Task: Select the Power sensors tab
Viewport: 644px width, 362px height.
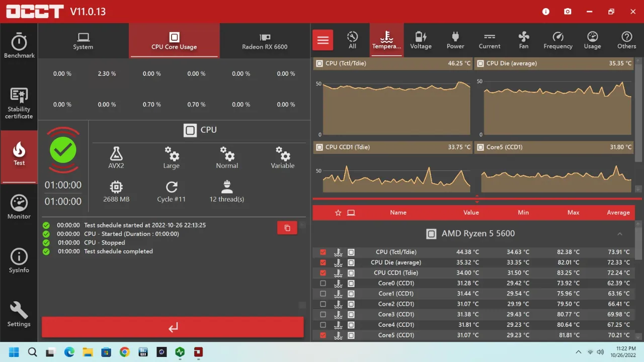Action: [x=455, y=40]
